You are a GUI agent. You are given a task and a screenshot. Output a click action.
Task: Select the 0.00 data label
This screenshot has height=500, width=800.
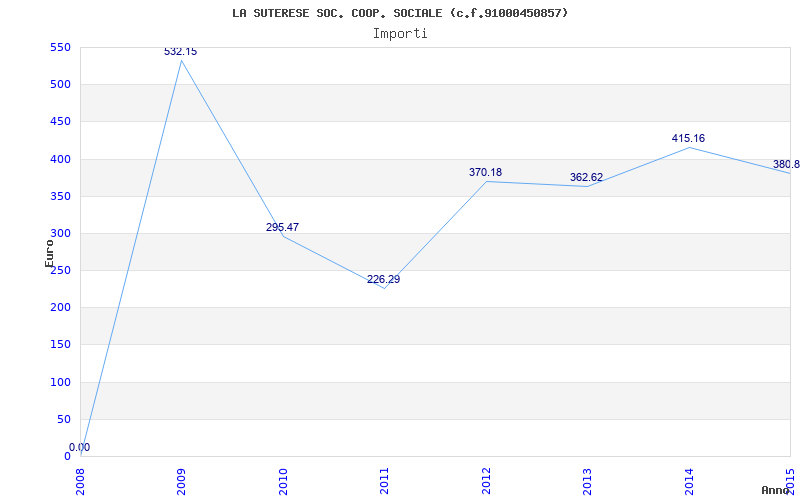click(x=79, y=447)
